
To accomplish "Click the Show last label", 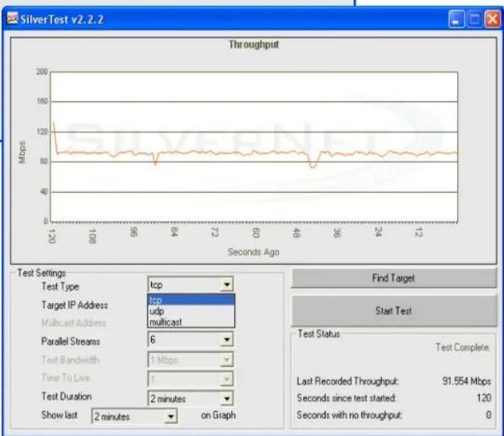I will (x=59, y=415).
